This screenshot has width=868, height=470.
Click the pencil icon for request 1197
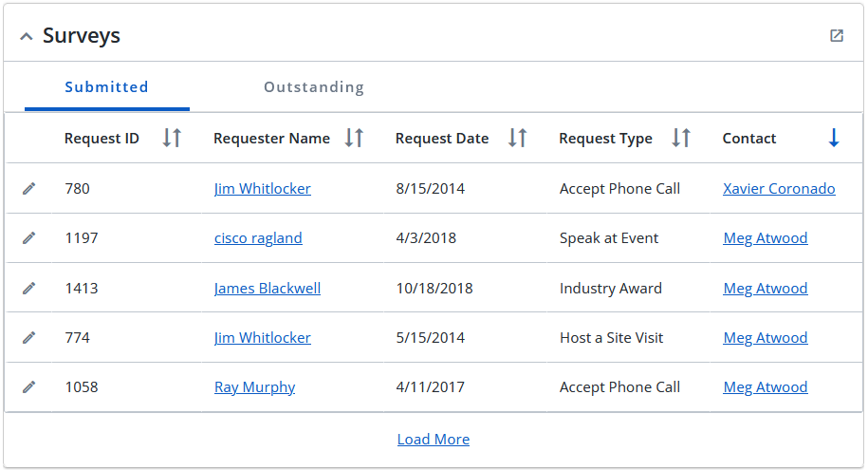tap(28, 237)
